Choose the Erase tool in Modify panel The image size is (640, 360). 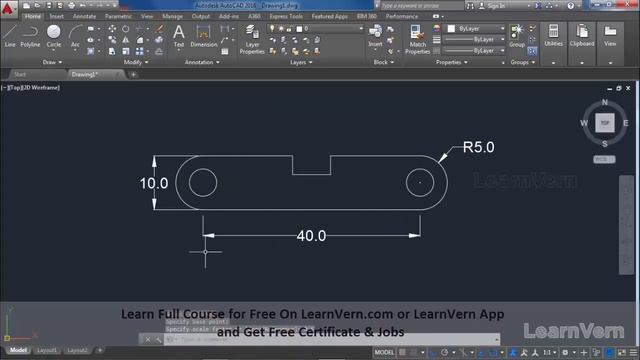coord(159,29)
